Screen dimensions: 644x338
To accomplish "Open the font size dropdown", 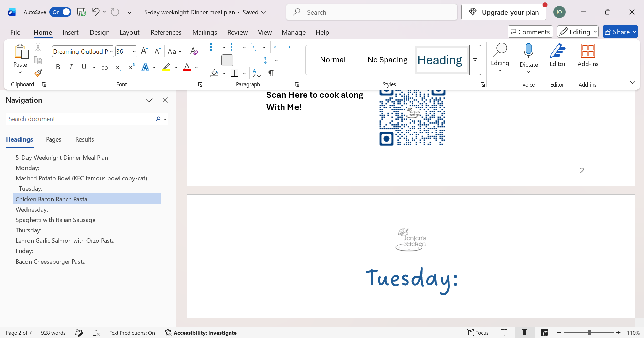I will (134, 51).
